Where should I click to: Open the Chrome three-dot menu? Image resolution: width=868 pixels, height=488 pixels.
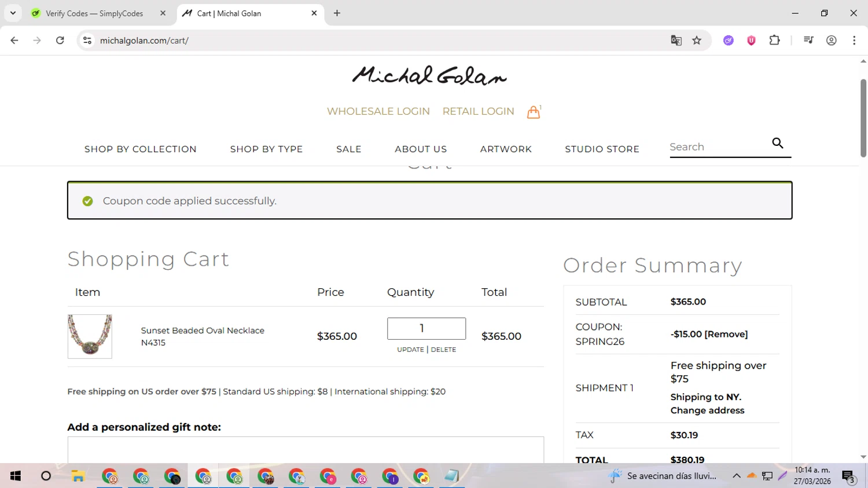click(x=854, y=41)
